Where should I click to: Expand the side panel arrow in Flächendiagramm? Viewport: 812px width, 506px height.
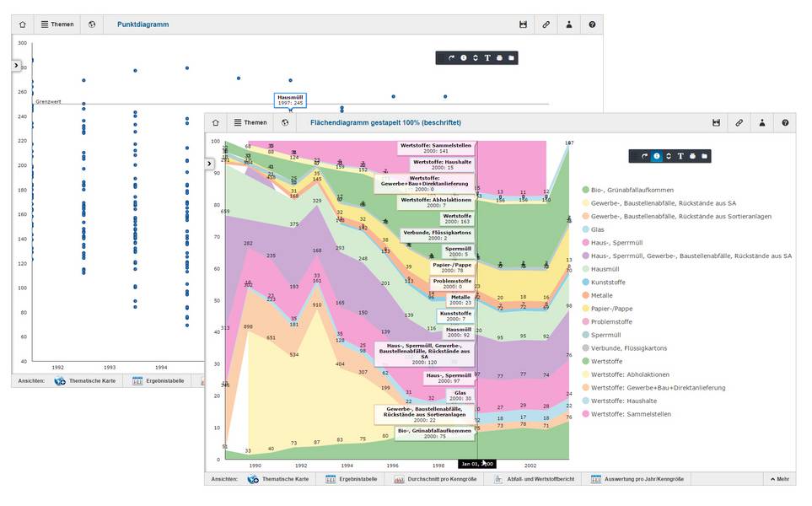tap(209, 163)
